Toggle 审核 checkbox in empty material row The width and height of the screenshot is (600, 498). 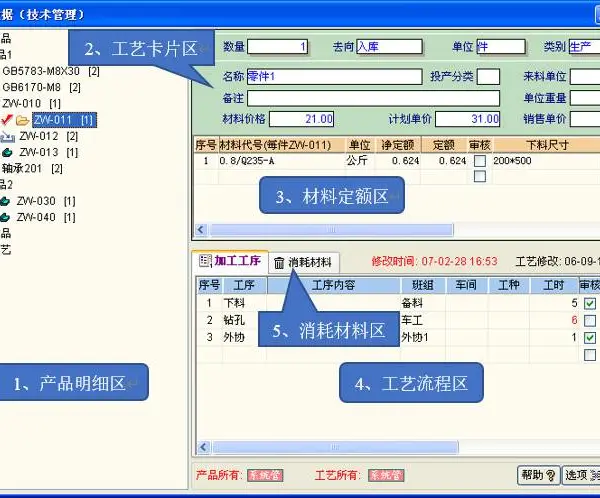coord(480,176)
